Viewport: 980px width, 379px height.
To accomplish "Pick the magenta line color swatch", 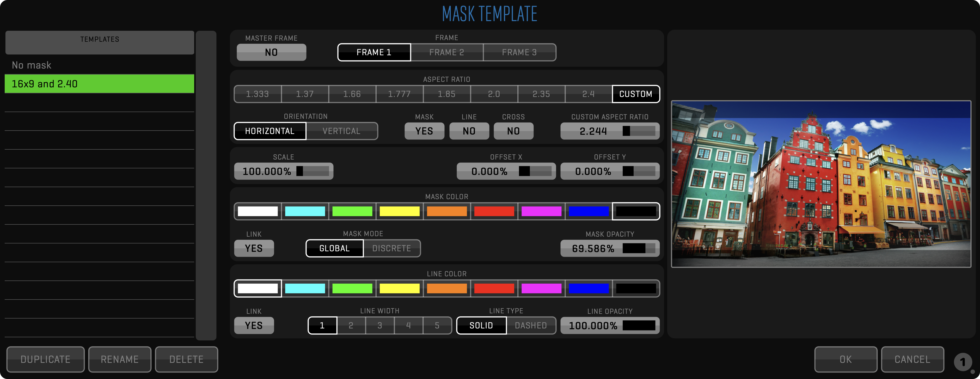I will pos(541,289).
